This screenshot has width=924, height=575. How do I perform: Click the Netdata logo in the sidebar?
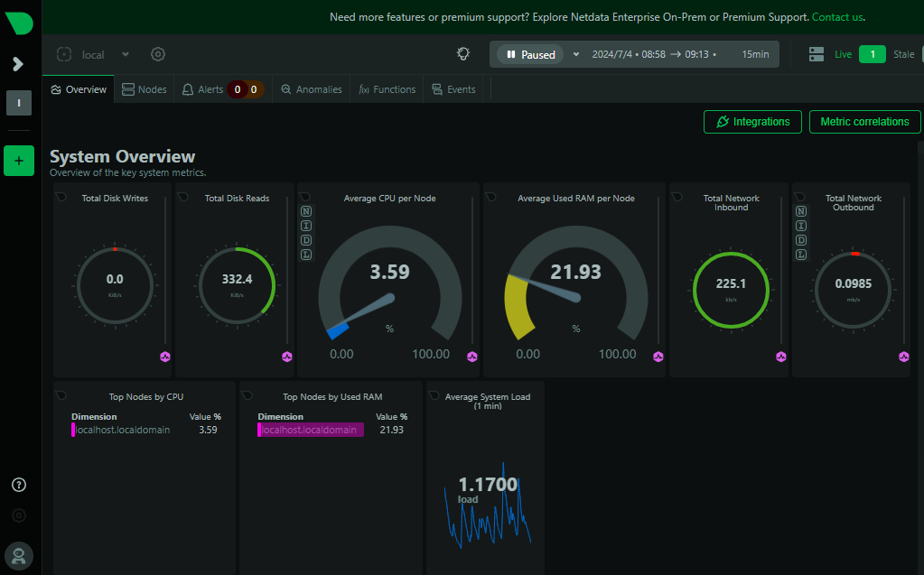(19, 23)
